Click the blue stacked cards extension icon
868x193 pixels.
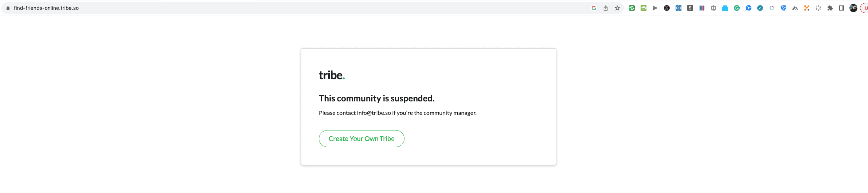coord(725,8)
